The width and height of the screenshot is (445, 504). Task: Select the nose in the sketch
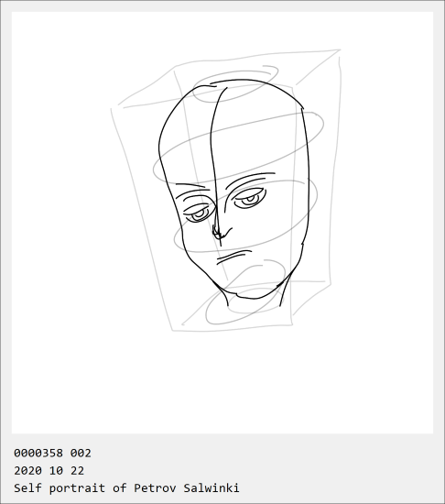click(x=222, y=233)
